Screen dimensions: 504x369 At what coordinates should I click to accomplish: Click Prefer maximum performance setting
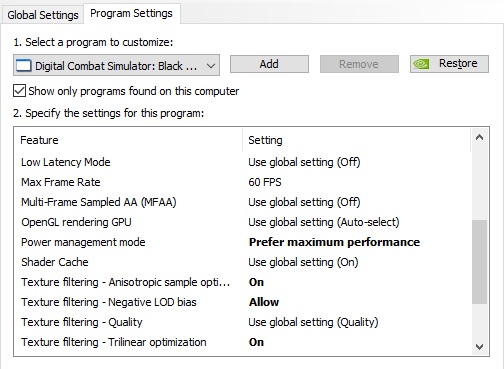click(334, 242)
